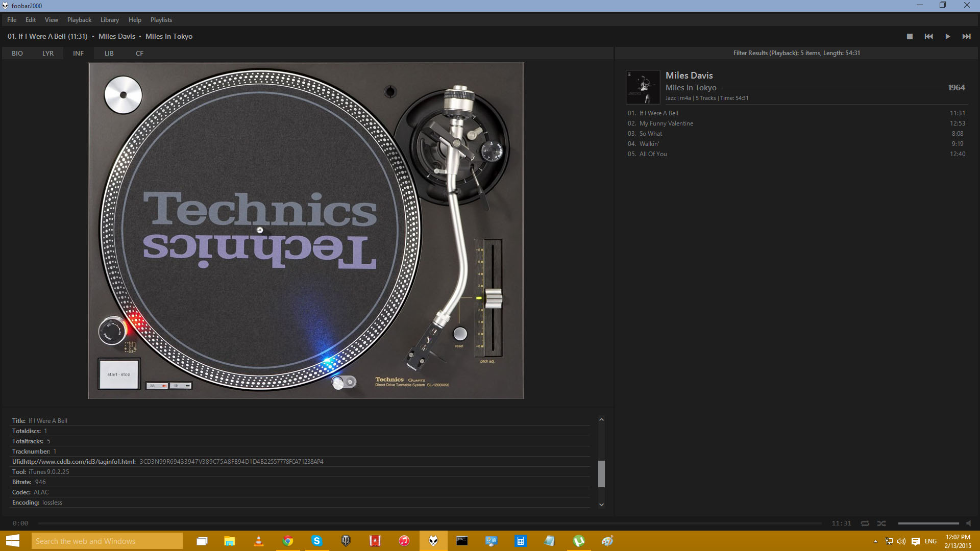Adjust the volume slider bar

[928, 523]
